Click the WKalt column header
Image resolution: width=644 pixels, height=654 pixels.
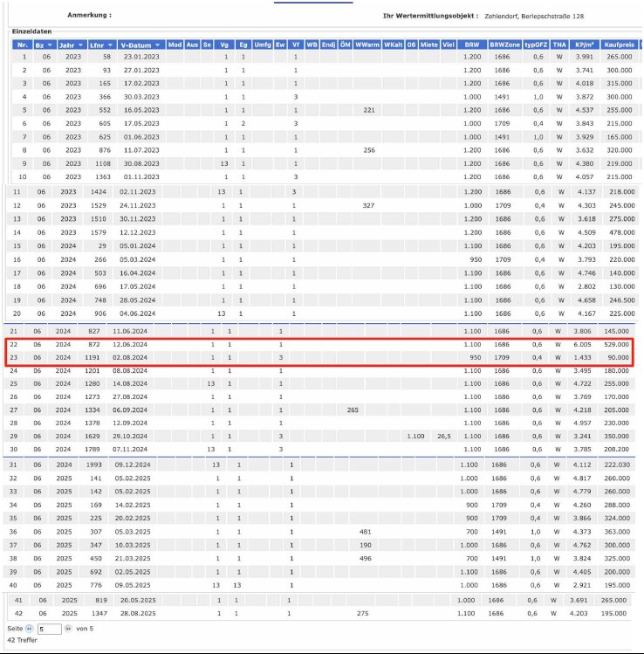point(393,45)
